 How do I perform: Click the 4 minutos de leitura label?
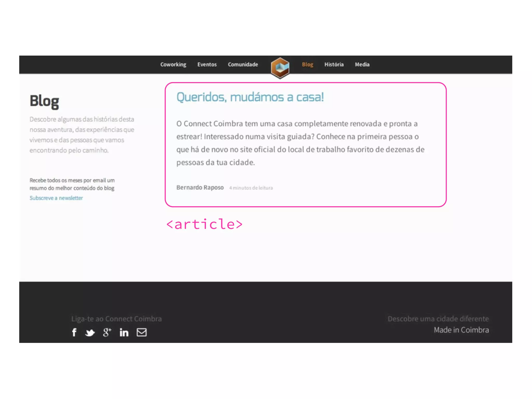click(x=251, y=188)
